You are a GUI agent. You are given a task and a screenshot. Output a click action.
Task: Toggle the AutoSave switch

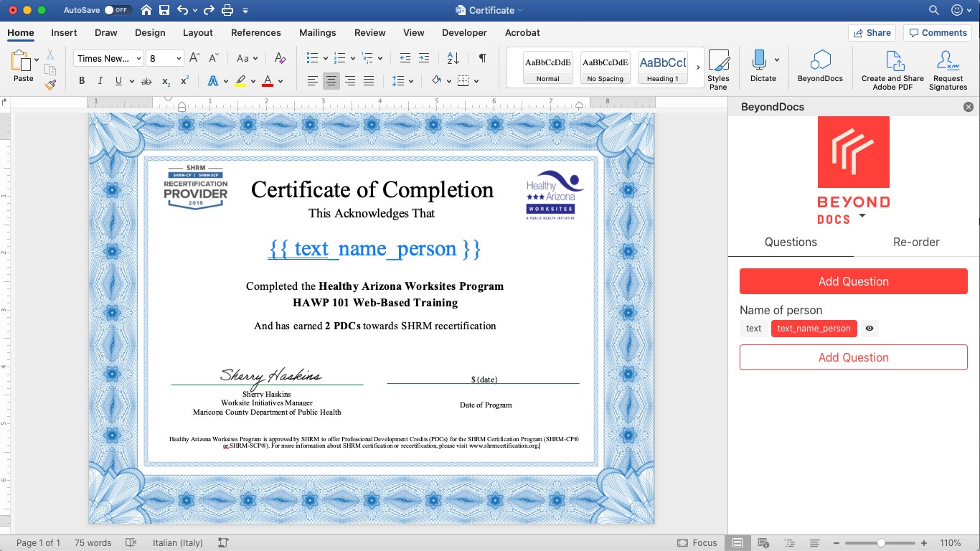117,10
